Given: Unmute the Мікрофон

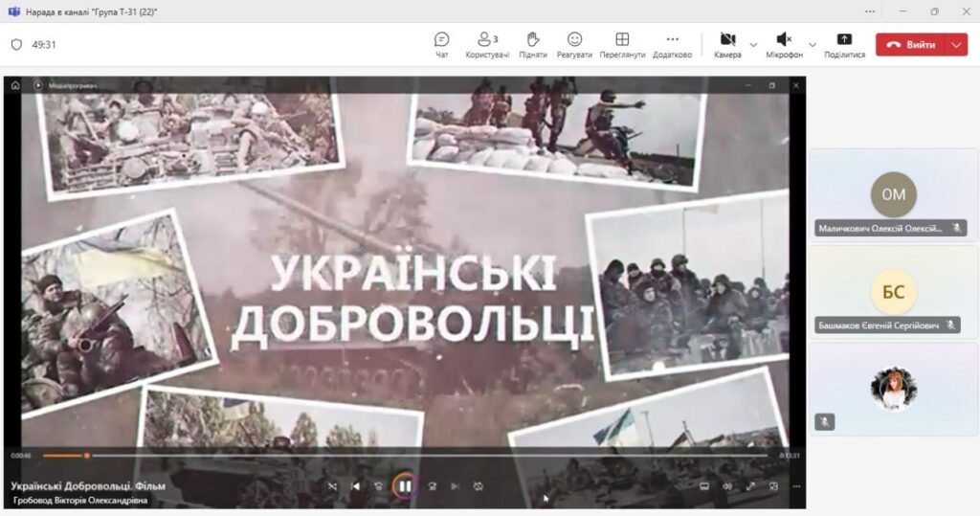Looking at the screenshot, I should coord(784,44).
